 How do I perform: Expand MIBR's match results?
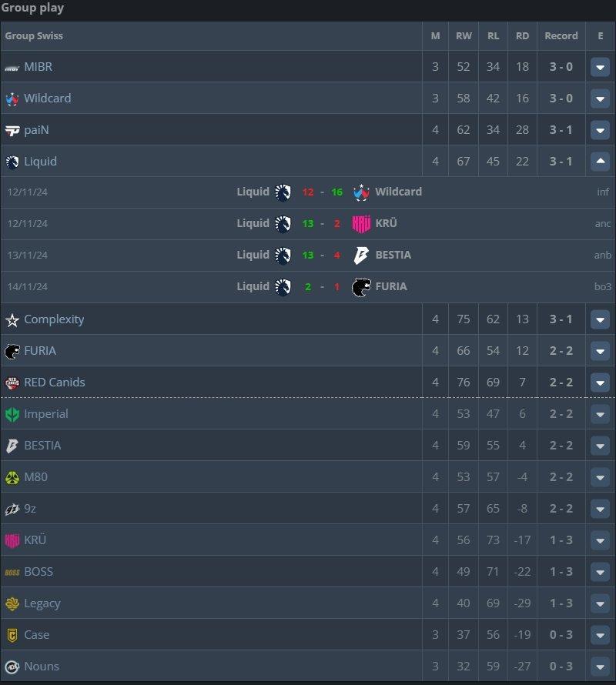(600, 67)
